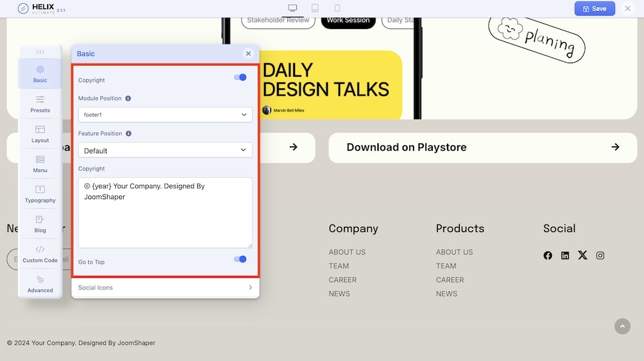Click Download on Playstore link
This screenshot has height=361, width=644.
[482, 148]
